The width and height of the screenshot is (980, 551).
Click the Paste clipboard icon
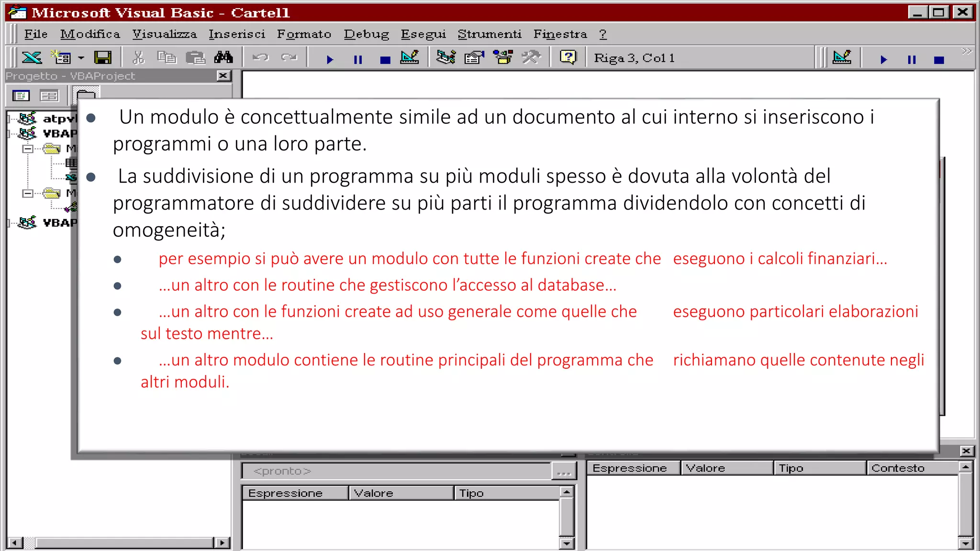click(195, 58)
